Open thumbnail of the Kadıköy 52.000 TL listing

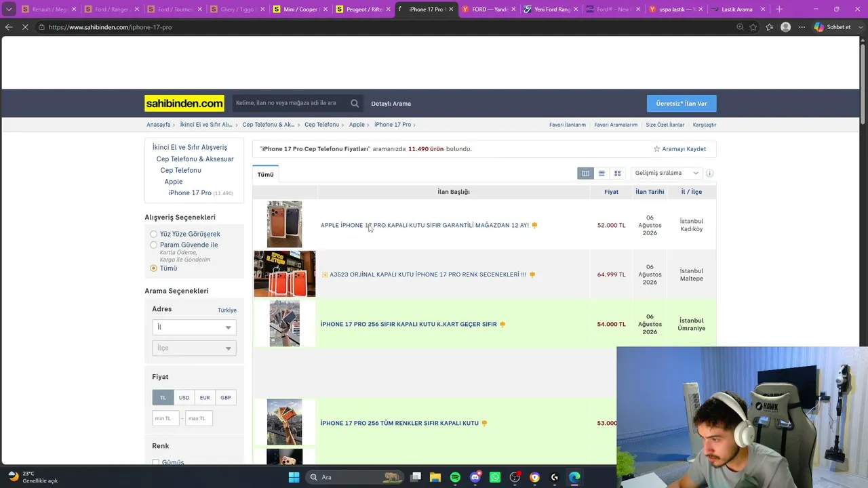click(285, 224)
